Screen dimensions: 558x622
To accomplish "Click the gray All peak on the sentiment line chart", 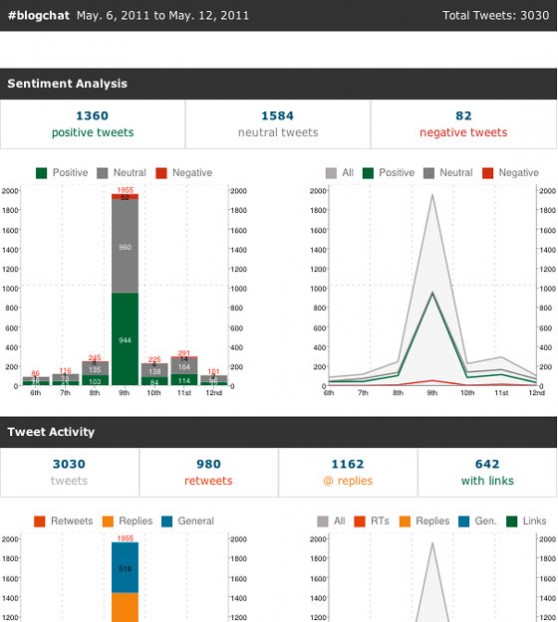I will click(432, 195).
